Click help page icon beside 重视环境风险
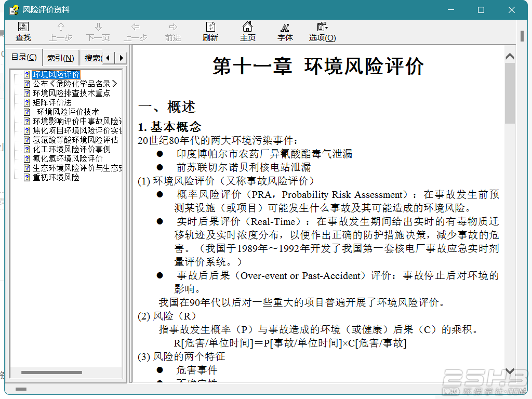 (28, 178)
